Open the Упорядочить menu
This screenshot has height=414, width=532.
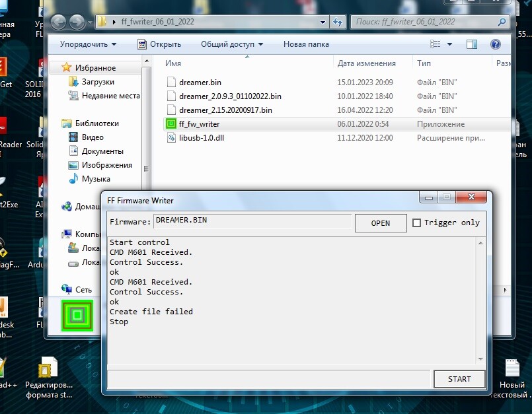[x=88, y=44]
